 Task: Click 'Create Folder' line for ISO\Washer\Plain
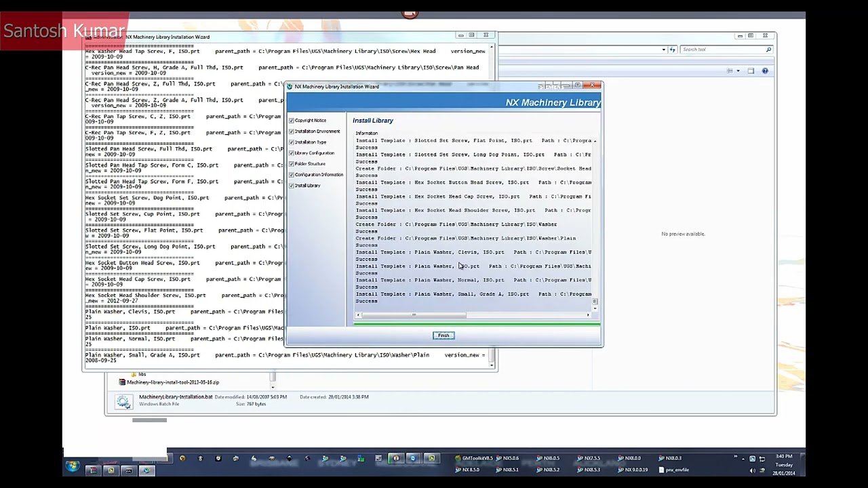pos(466,239)
